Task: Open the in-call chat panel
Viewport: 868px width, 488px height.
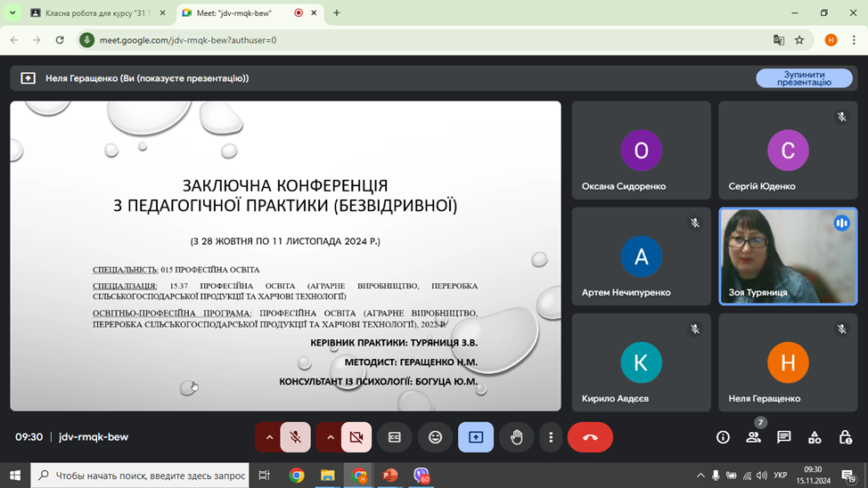Action: (783, 437)
